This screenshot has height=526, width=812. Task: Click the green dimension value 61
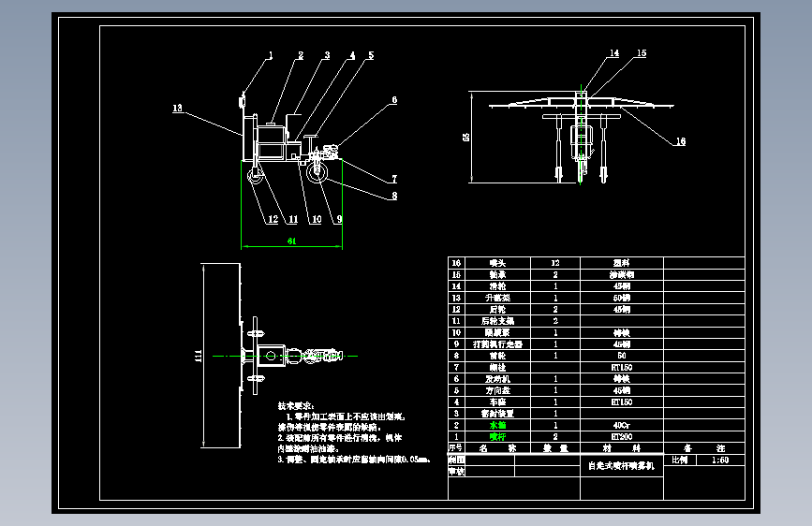(x=291, y=241)
